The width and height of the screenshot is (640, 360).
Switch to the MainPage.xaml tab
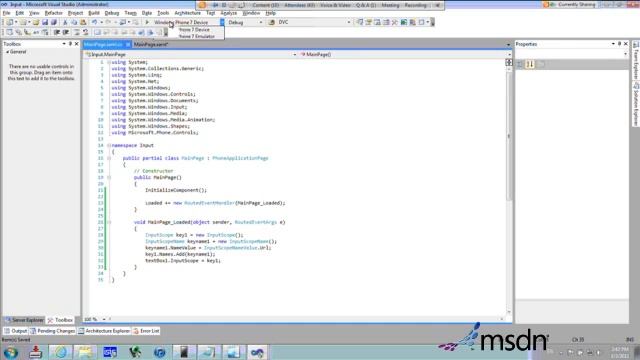tap(150, 44)
